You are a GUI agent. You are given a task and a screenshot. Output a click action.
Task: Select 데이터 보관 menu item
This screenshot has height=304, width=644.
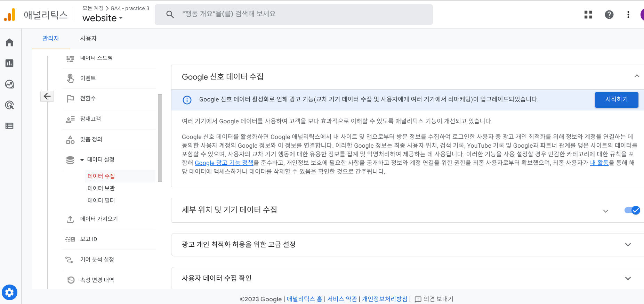pos(120,188)
